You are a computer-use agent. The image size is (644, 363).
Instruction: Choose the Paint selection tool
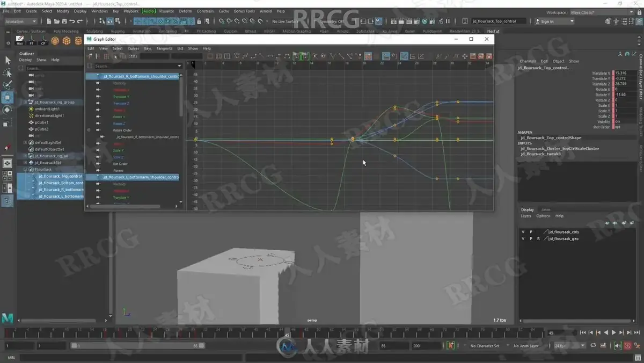8,85
